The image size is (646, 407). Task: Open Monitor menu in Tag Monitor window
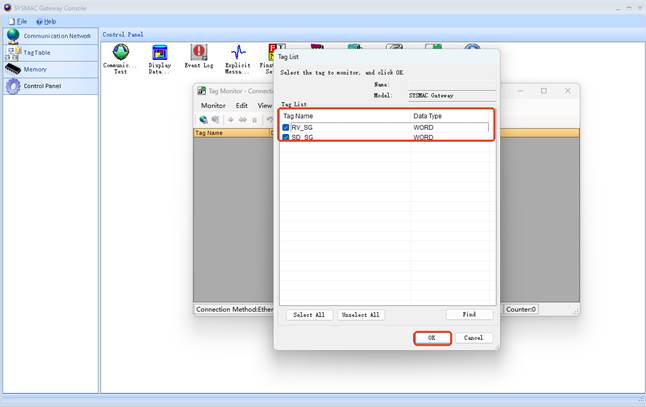[x=213, y=105]
